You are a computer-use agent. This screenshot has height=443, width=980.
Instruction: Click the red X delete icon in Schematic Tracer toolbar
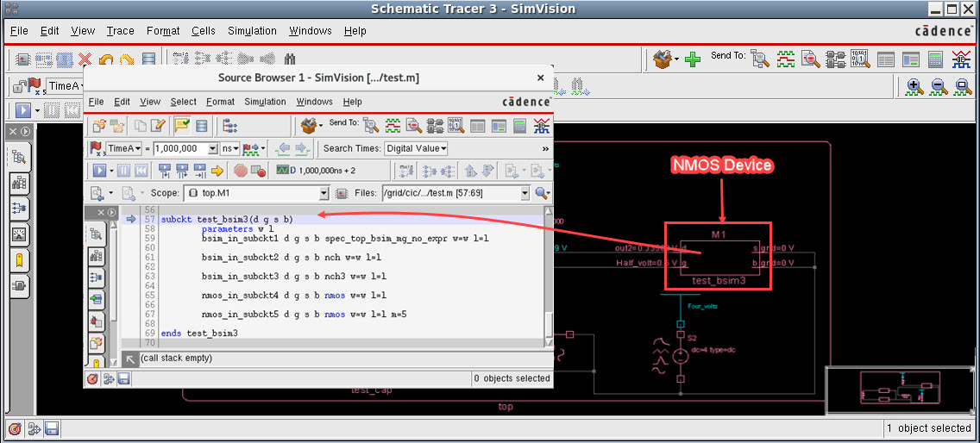(85, 59)
